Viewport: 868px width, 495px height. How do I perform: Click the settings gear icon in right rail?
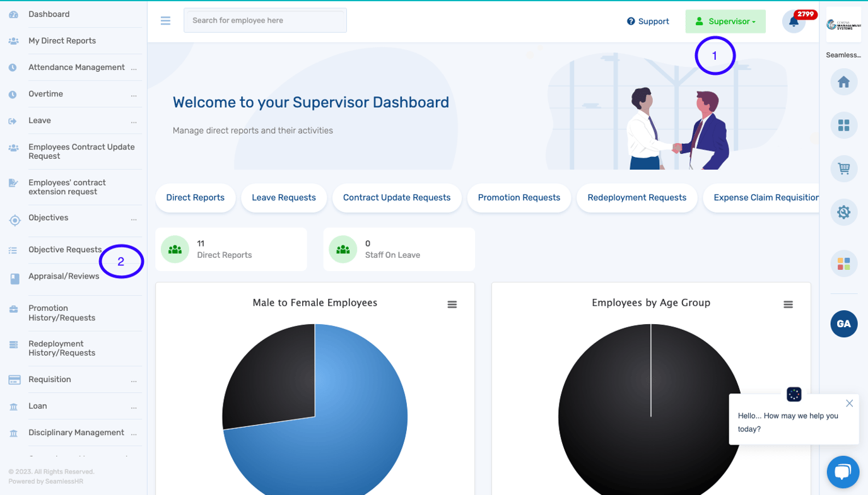pos(843,213)
